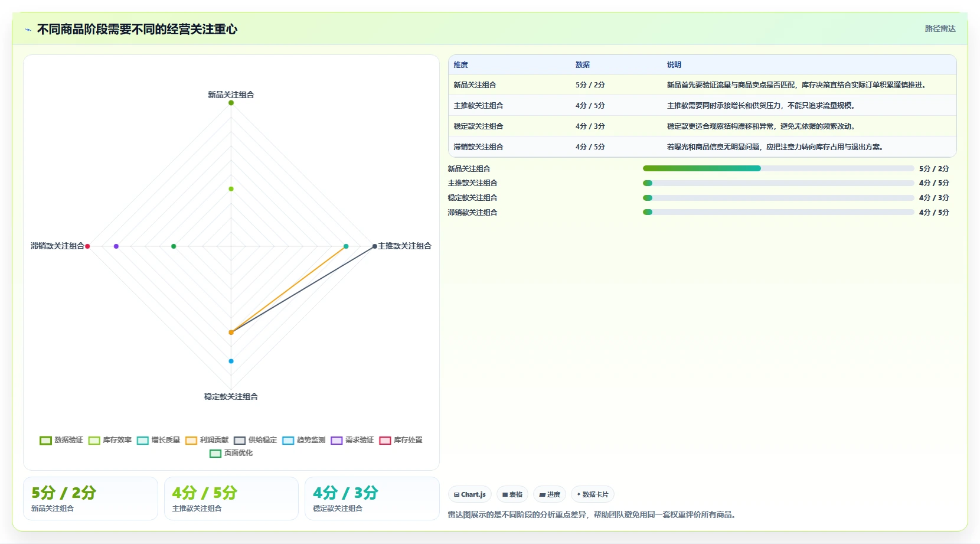Open the 4分 / 5分 主推款关注组合 card
980x544 pixels.
(x=231, y=499)
